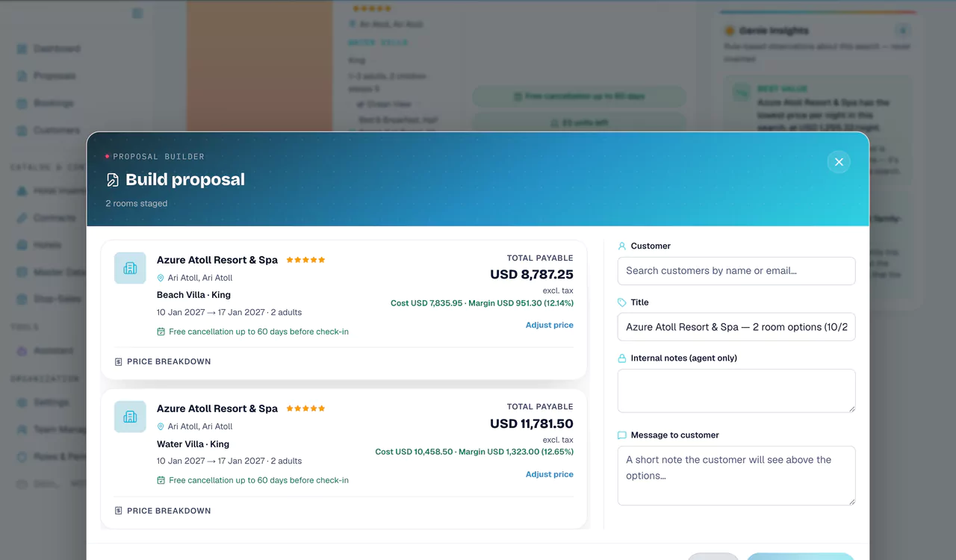This screenshot has height=560, width=956.
Task: Click "Water Villa · King" room name
Action: pyautogui.click(x=193, y=444)
